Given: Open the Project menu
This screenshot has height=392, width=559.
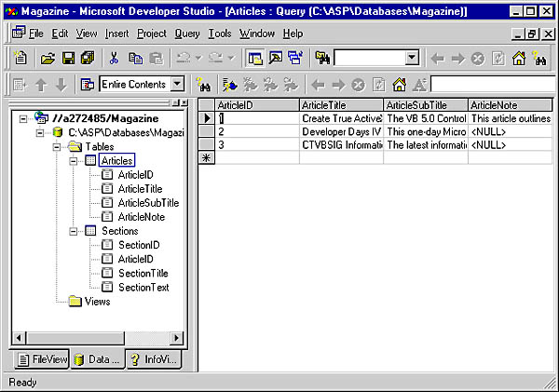Looking at the screenshot, I should (x=152, y=34).
